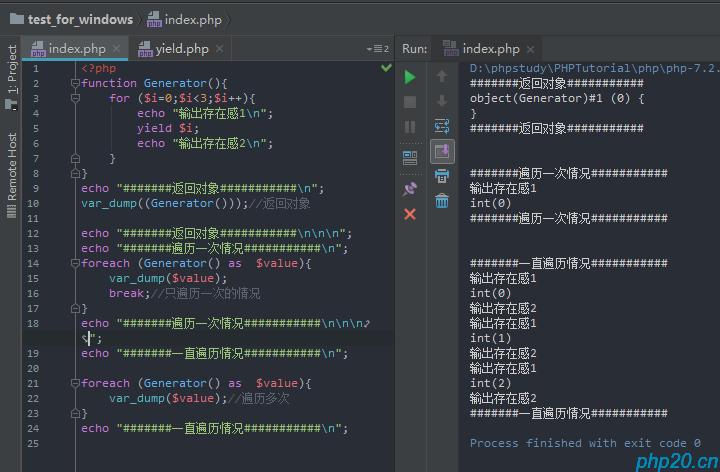Click 'var_dump($value);' on line 22
This screenshot has height=472, width=720.
[x=168, y=398]
